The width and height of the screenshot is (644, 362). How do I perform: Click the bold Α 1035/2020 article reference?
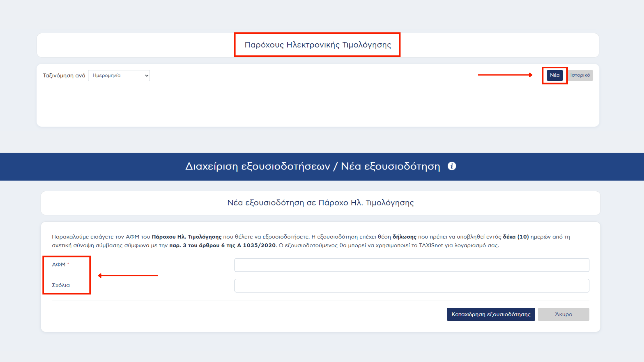(x=256, y=245)
